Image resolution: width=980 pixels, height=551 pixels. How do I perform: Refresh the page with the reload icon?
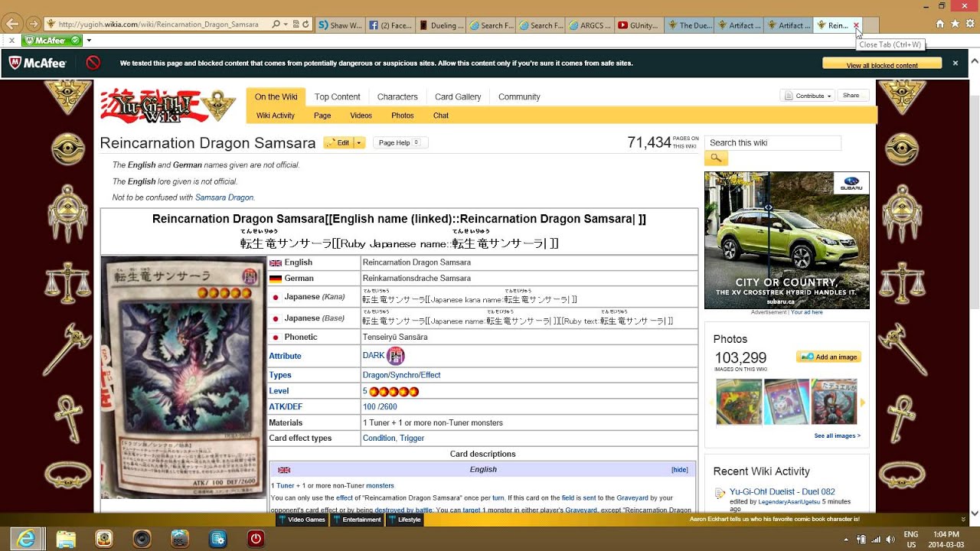click(305, 24)
